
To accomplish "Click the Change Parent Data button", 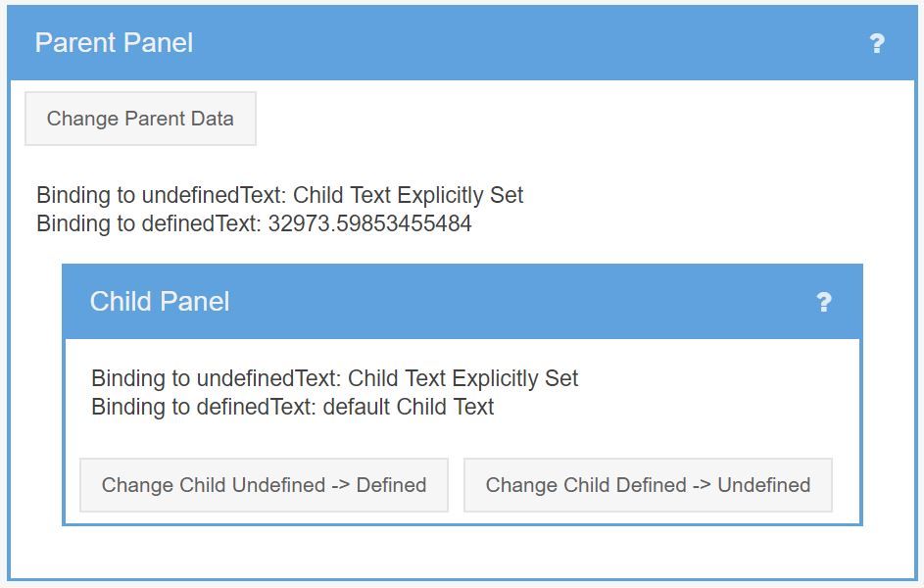I will pos(140,119).
